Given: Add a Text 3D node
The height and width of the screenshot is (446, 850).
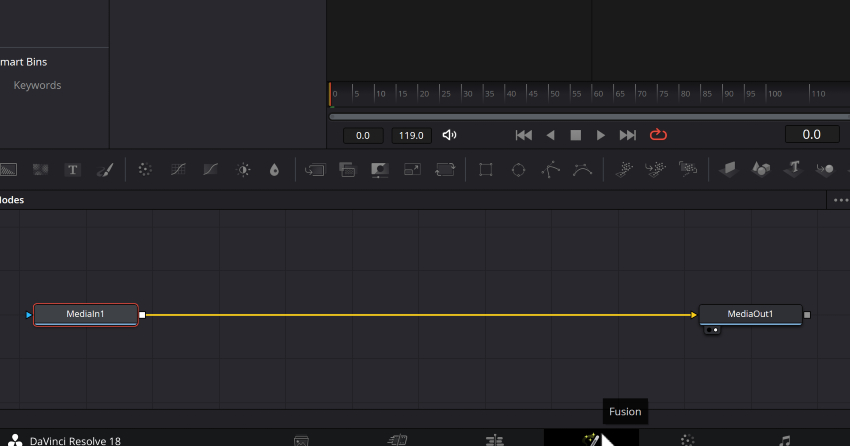Looking at the screenshot, I should [x=793, y=169].
